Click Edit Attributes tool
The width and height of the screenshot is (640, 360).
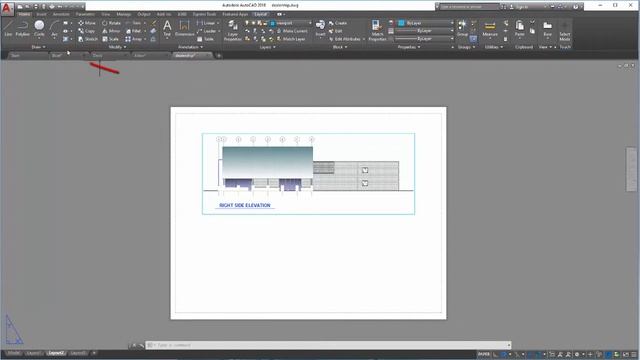[345, 39]
